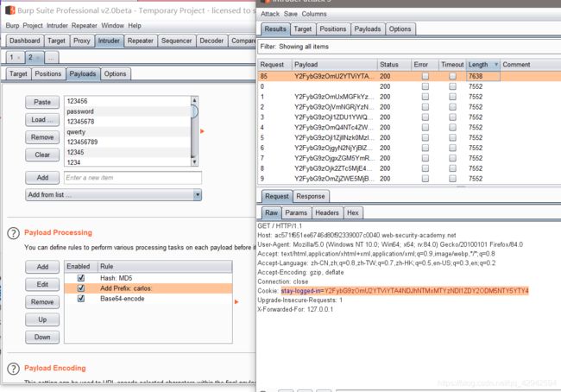This screenshot has height=392, width=561.
Task: Expand the 'Add from list ...' dropdown
Action: 197,195
